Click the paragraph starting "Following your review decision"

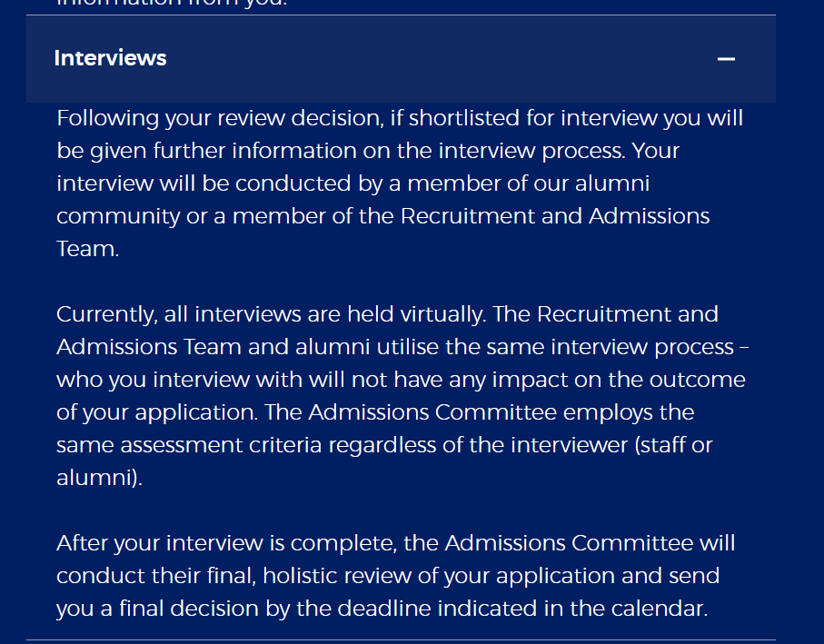tap(401, 183)
